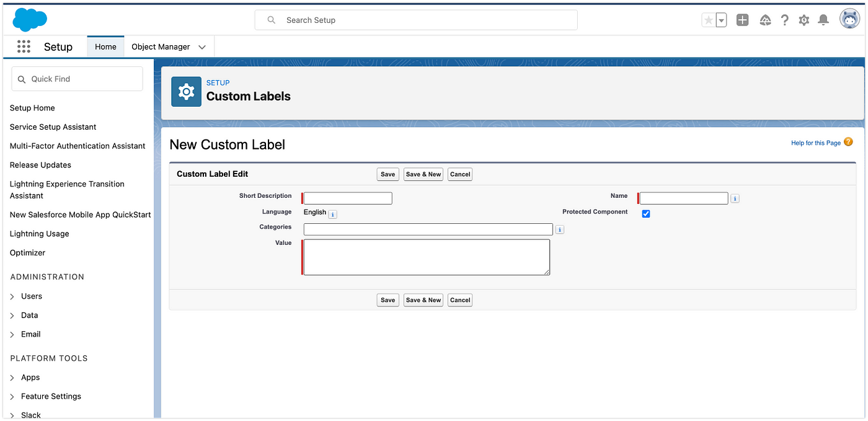The height and width of the screenshot is (421, 868).
Task: Click the info icon next to Name field
Action: (x=735, y=198)
